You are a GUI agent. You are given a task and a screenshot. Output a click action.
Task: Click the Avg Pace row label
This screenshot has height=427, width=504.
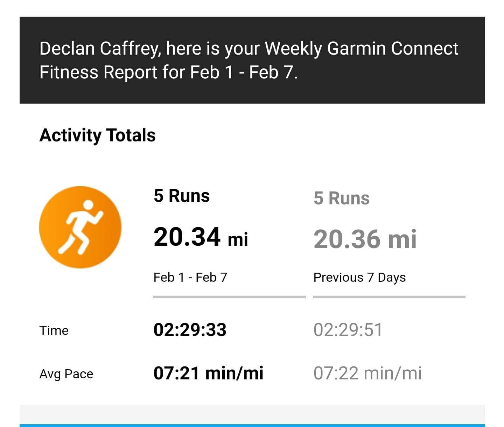(x=66, y=374)
